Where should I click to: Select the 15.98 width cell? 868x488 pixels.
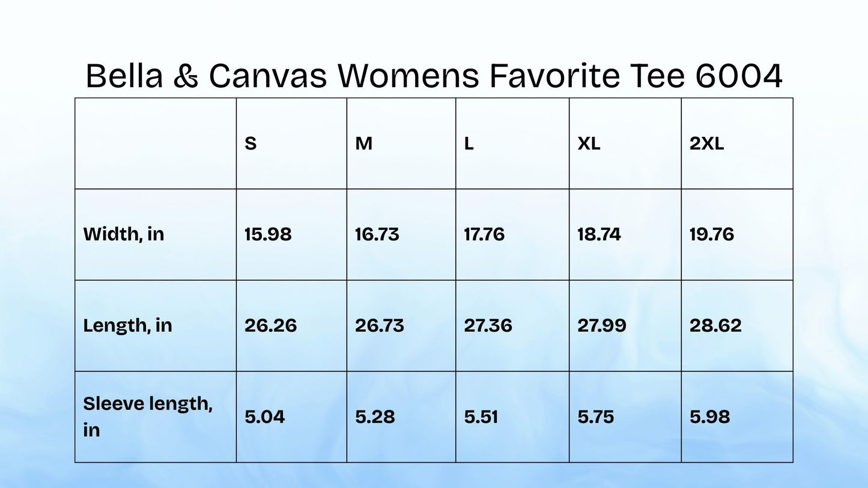coord(268,234)
